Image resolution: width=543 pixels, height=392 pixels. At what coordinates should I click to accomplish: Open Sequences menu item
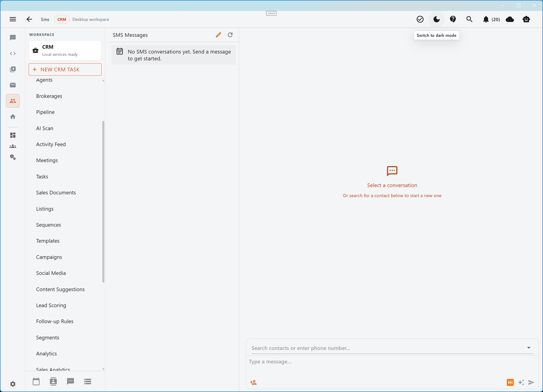48,225
